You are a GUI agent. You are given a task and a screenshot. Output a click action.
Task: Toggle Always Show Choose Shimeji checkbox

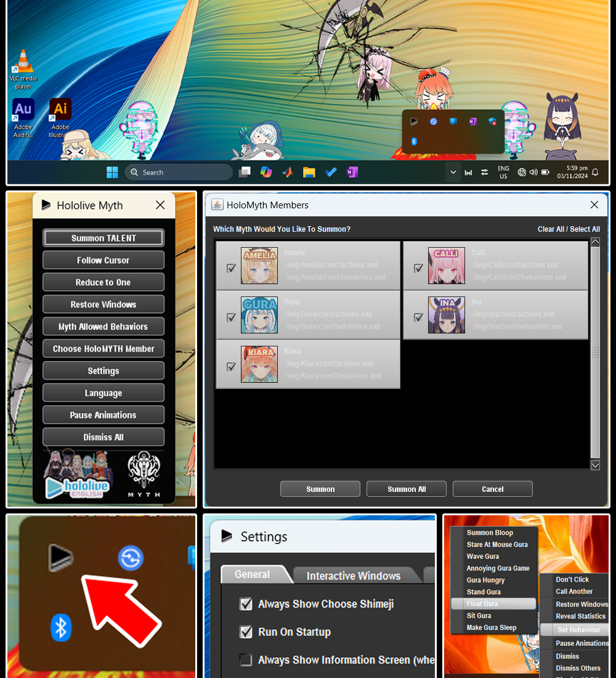click(246, 603)
